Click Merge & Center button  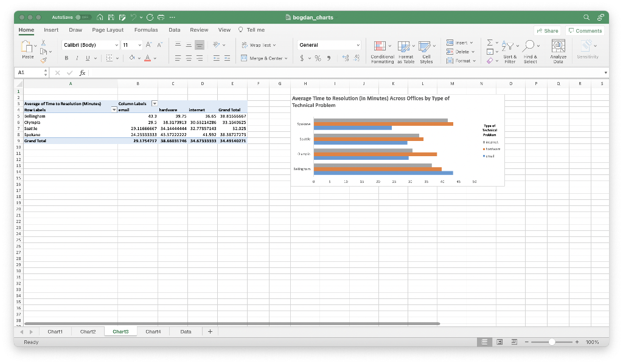[264, 58]
